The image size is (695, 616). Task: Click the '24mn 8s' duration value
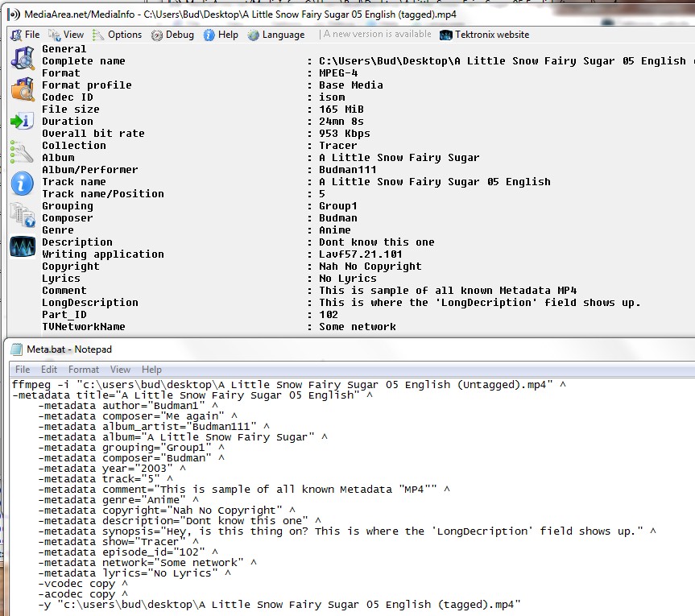coord(341,121)
